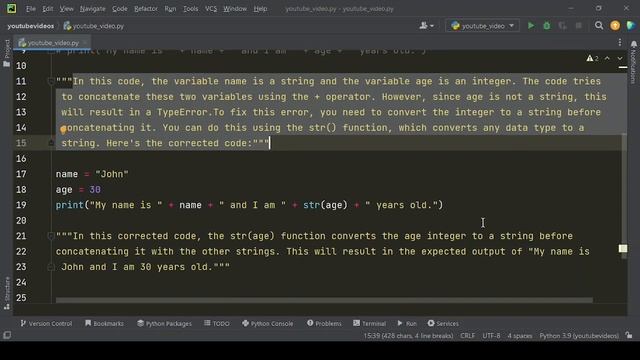This screenshot has height=360, width=640.
Task: Open Python Console tool window
Action: click(268, 323)
